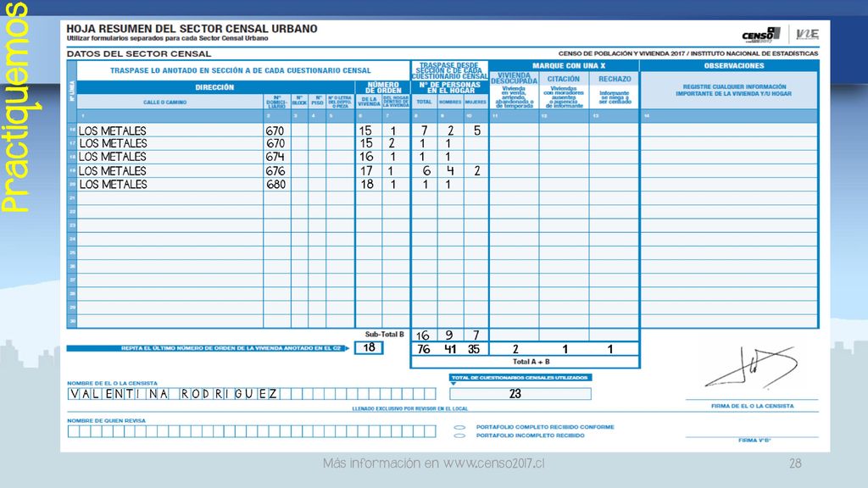
Task: Click domicile number 674
Action: point(275,157)
